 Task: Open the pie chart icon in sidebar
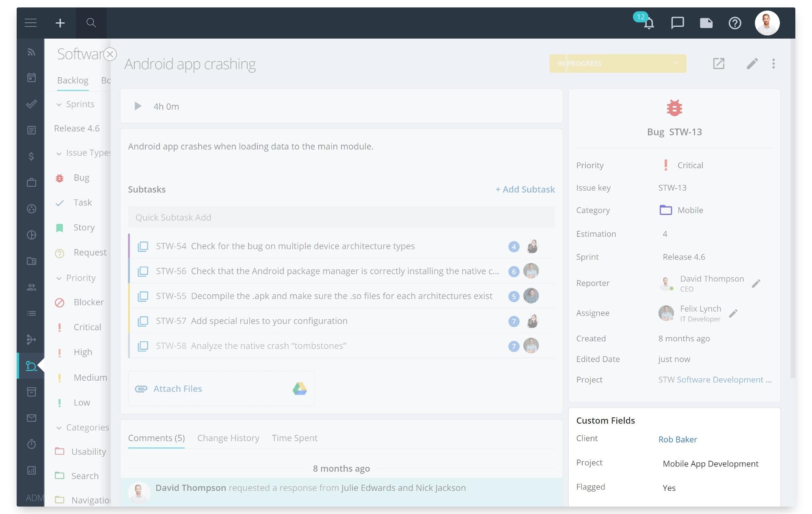point(31,235)
